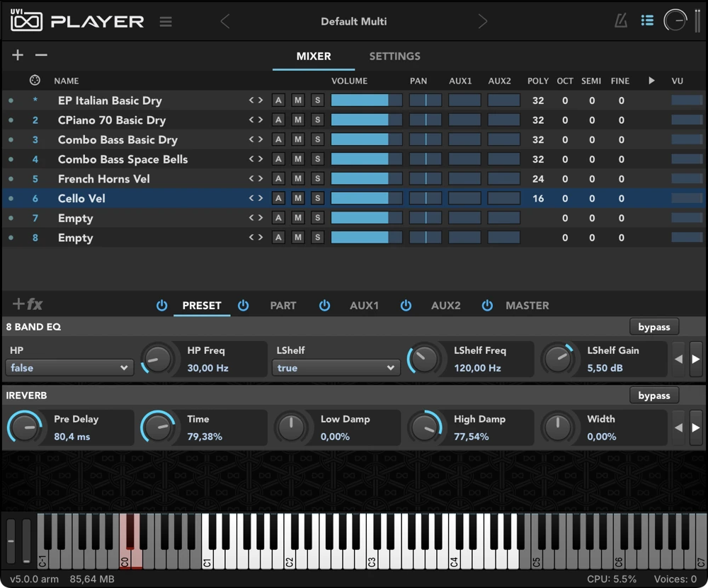The image size is (708, 588).
Task: Adjust the French Horns Vel AUX1 send
Action: point(464,179)
